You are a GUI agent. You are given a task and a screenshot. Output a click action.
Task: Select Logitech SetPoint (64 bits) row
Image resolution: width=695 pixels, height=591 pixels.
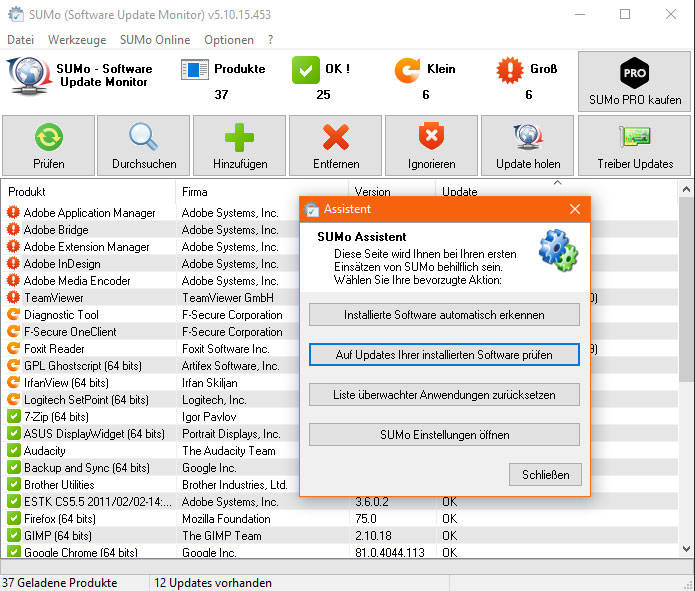151,399
